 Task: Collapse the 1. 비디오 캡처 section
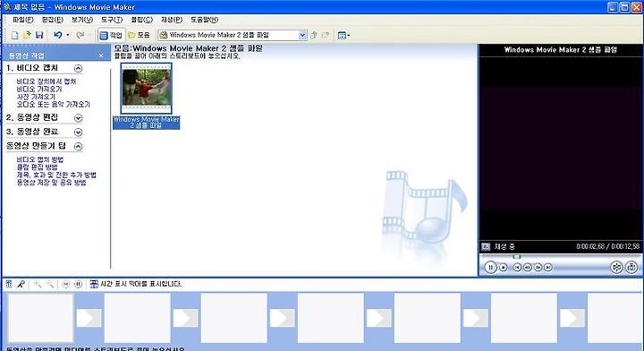78,69
